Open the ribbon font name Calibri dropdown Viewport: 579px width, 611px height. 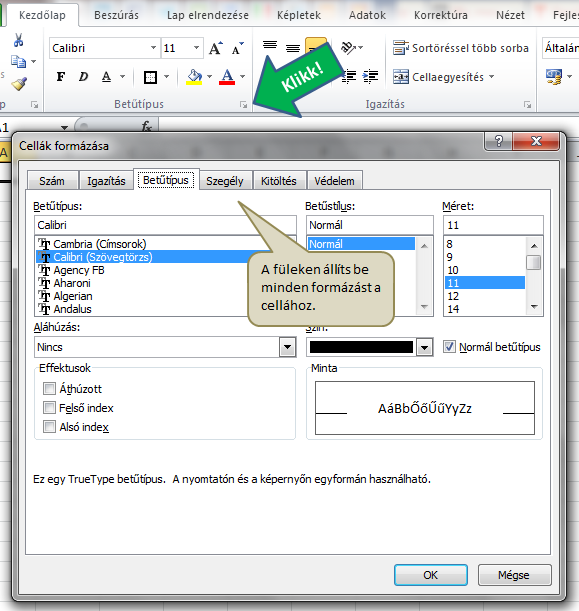[154, 48]
